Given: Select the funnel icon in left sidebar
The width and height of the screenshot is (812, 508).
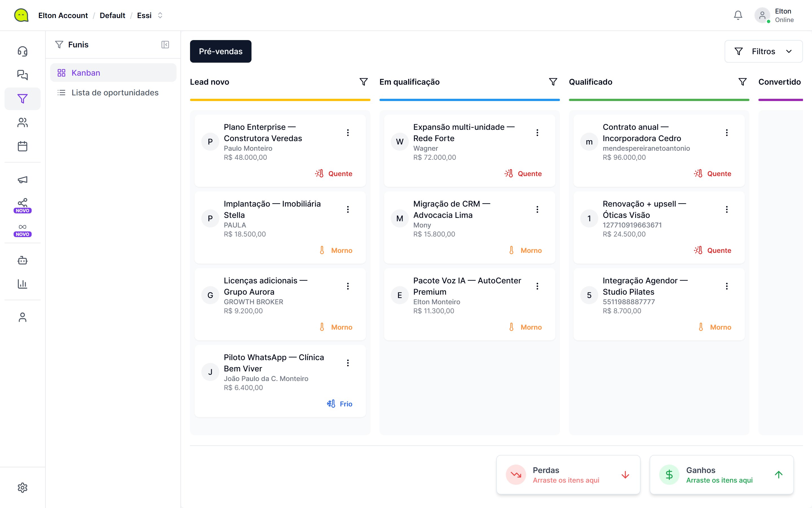Looking at the screenshot, I should 23,99.
